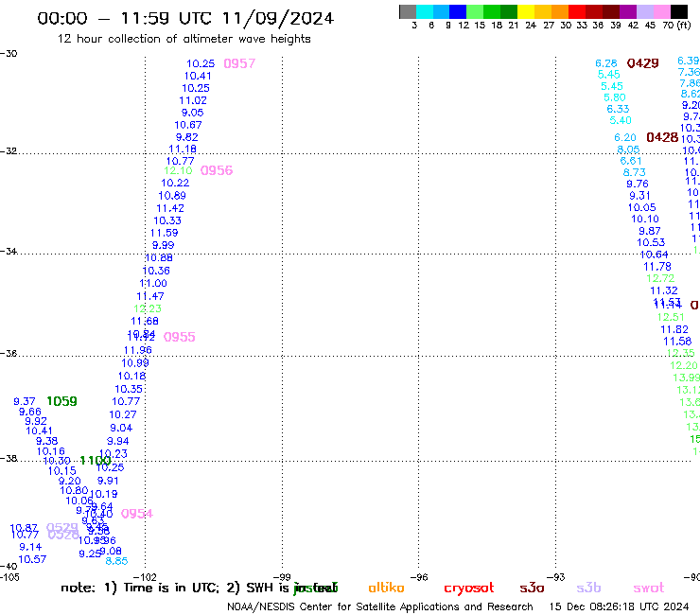The image size is (700, 615).
Task: Select the cyan 5.80 wave height
Action: [614, 97]
